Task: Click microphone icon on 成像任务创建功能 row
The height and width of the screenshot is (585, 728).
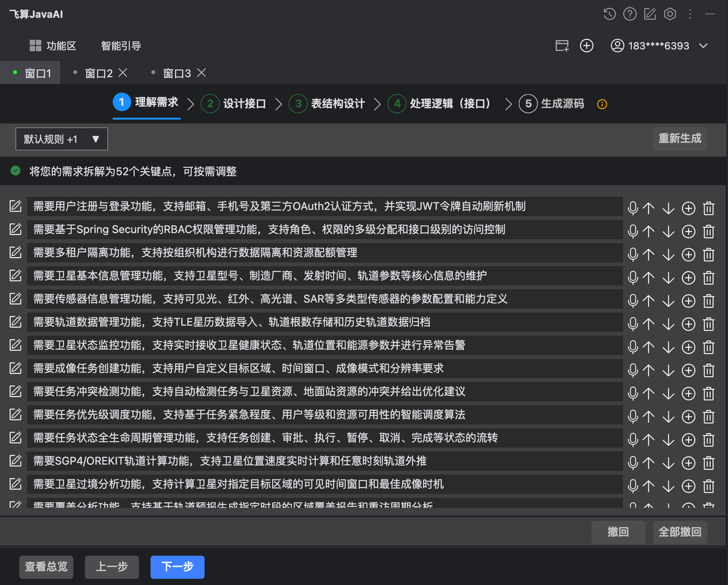Action: (632, 370)
